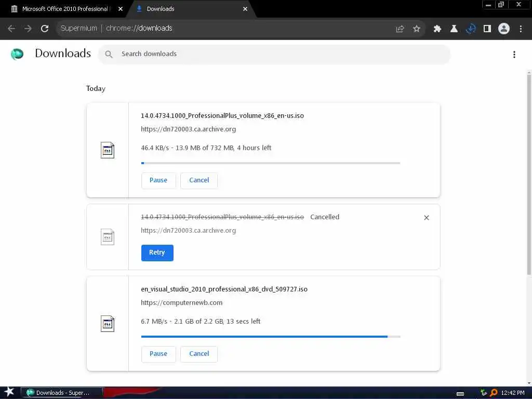Click the keyboard icon in the system tray
Image resolution: width=532 pixels, height=399 pixels.
point(460,394)
